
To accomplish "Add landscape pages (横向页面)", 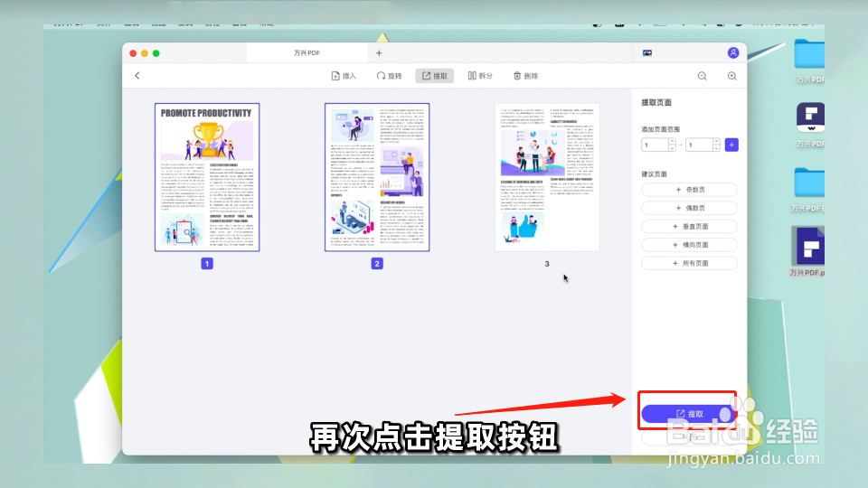I will pyautogui.click(x=690, y=245).
